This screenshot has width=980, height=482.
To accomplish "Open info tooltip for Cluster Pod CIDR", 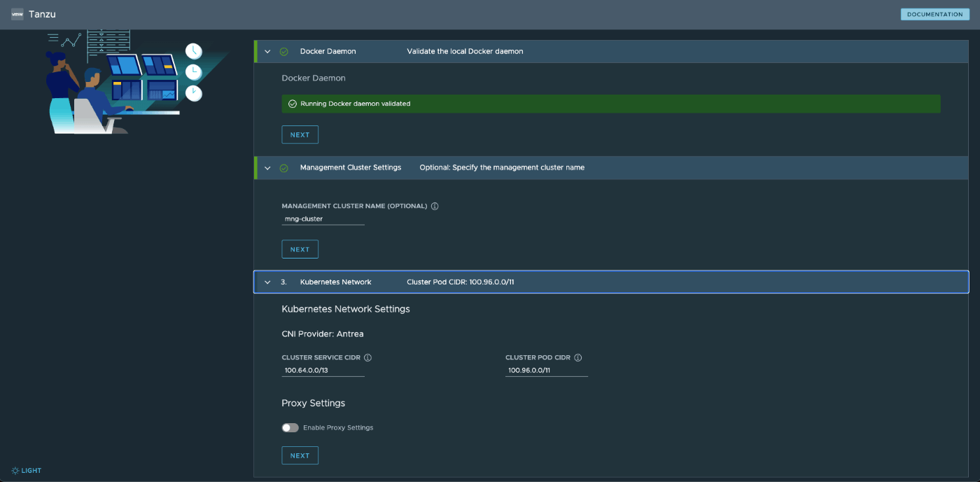I will pos(578,357).
